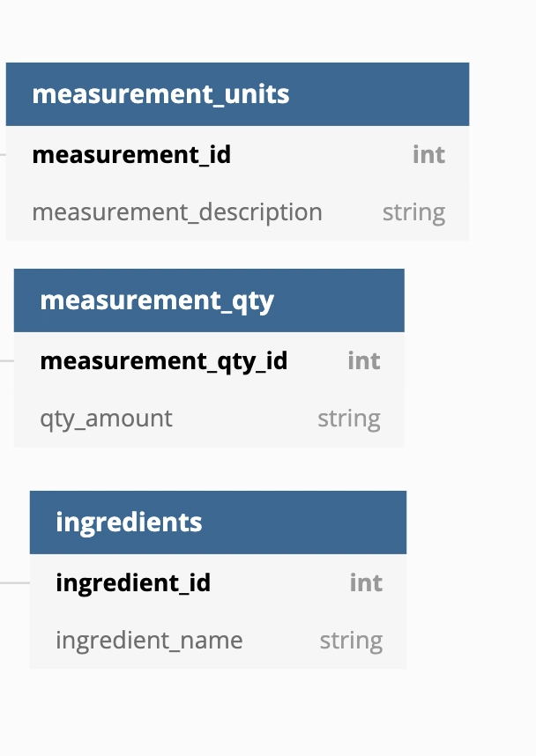The image size is (536, 756).
Task: Select the measurement_units table header
Action: (x=237, y=94)
